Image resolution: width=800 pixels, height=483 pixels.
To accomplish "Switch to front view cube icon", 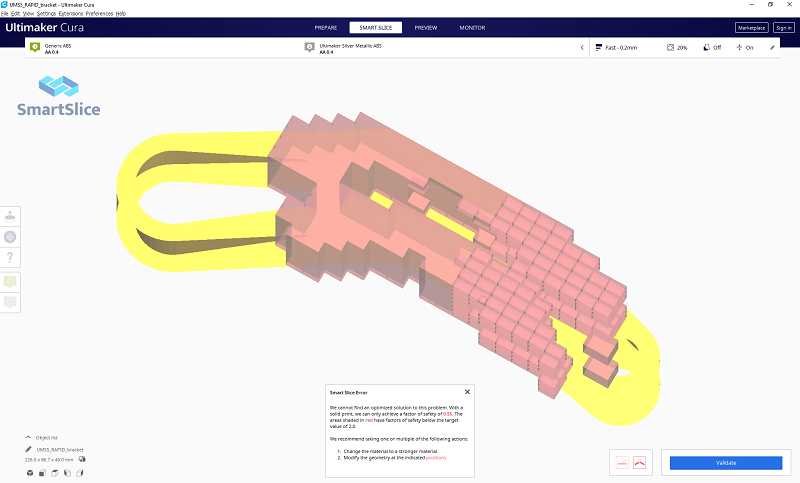I will (41, 472).
